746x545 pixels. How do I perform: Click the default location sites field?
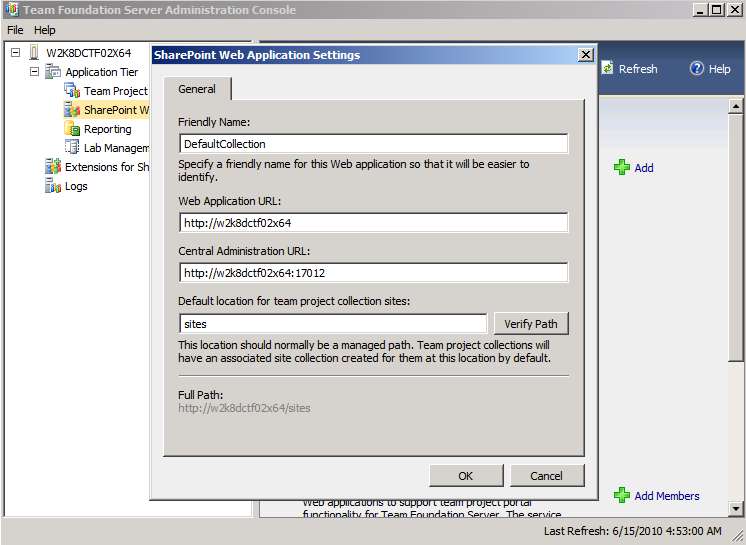[333, 324]
